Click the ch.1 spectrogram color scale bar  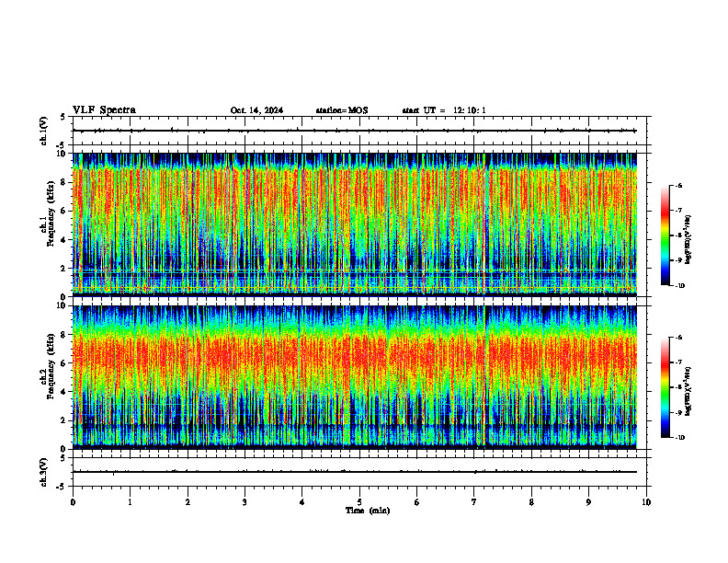coord(665,236)
